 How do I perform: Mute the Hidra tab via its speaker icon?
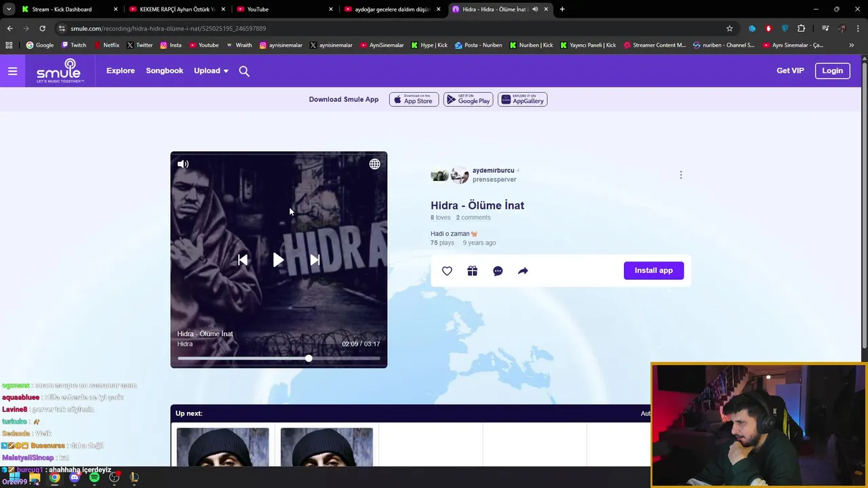(535, 9)
